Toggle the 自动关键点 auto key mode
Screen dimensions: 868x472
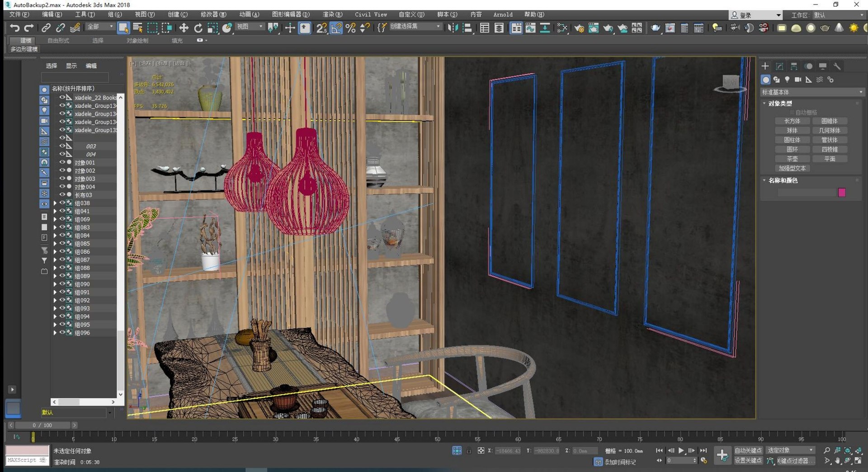click(748, 450)
